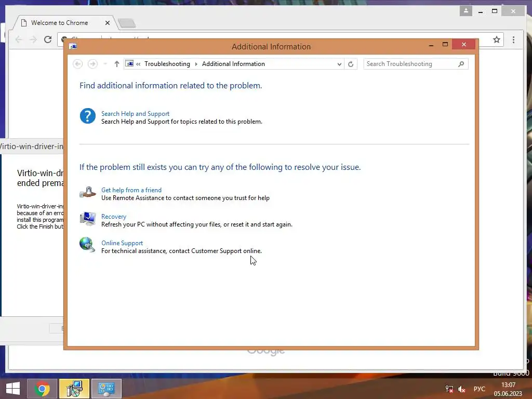Click the address bar control panel icon
The height and width of the screenshot is (399, 532).
(x=129, y=63)
